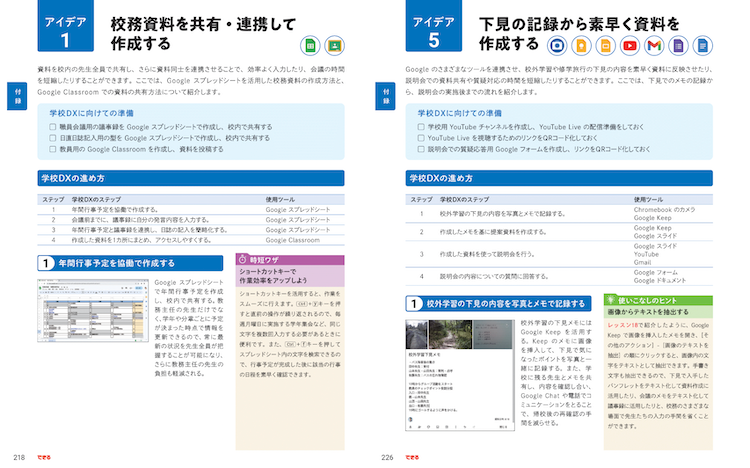Open the spreadsheet screenshot thumbnail on page 218

(93, 311)
